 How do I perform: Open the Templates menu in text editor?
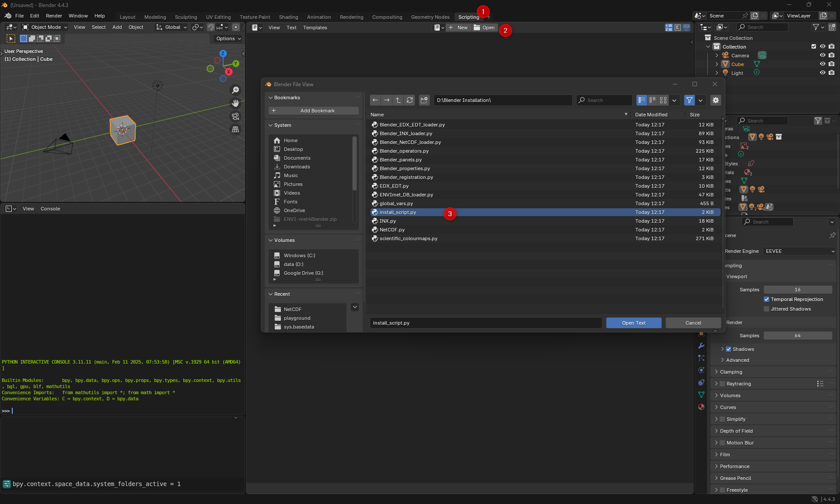[315, 28]
